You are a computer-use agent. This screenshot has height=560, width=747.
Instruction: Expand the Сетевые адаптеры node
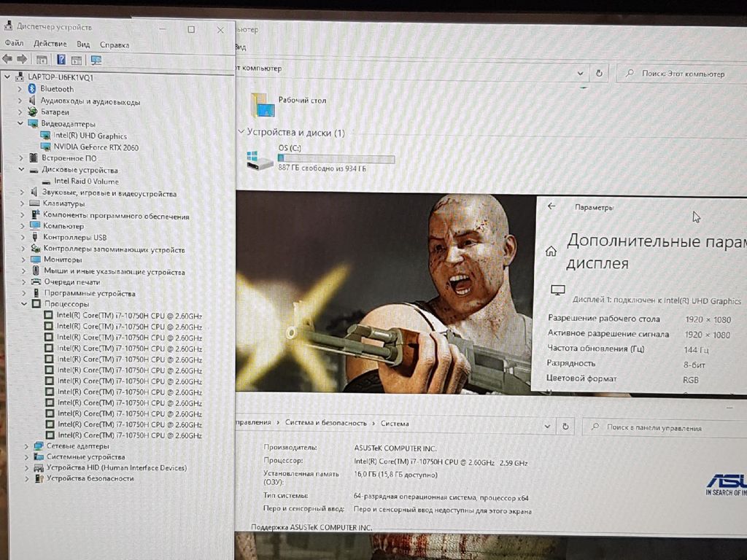(26, 446)
